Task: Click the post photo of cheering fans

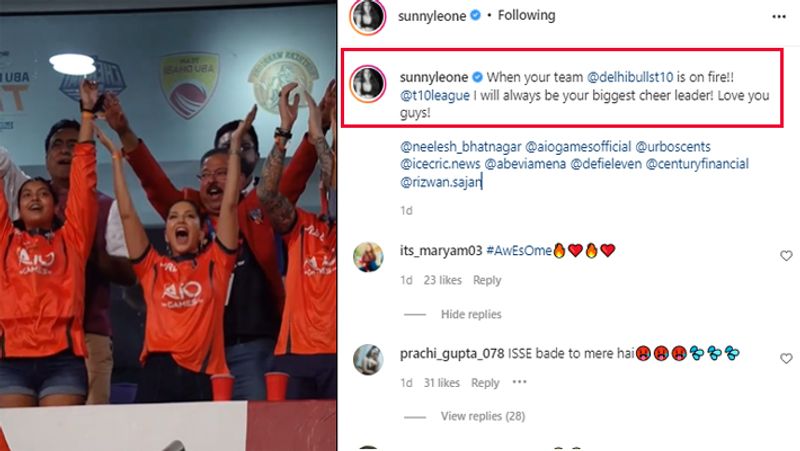Action: [x=168, y=226]
